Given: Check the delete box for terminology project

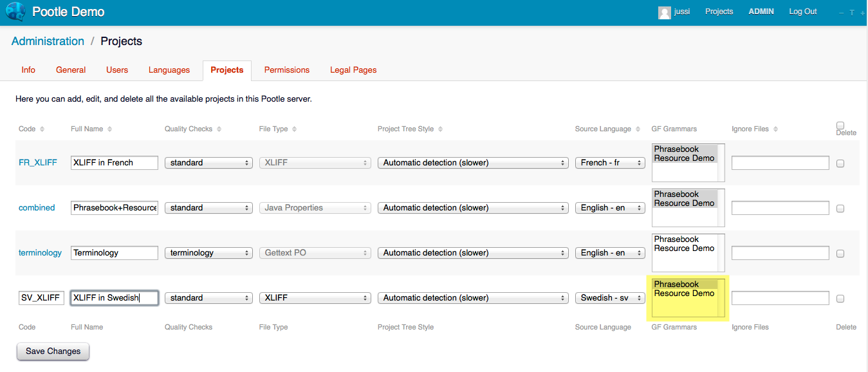Looking at the screenshot, I should point(840,254).
